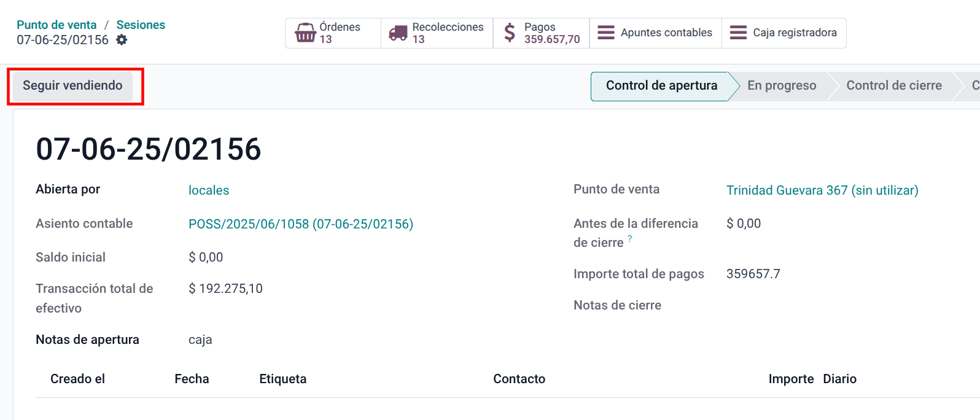Open the Sesiones breadcrumb link
Viewport: 980px width, 420px height.
(x=141, y=25)
